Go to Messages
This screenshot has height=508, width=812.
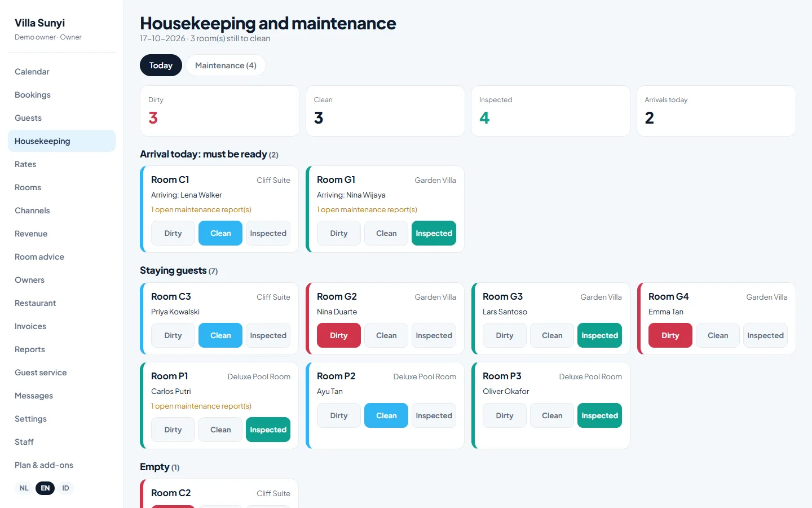(61, 396)
